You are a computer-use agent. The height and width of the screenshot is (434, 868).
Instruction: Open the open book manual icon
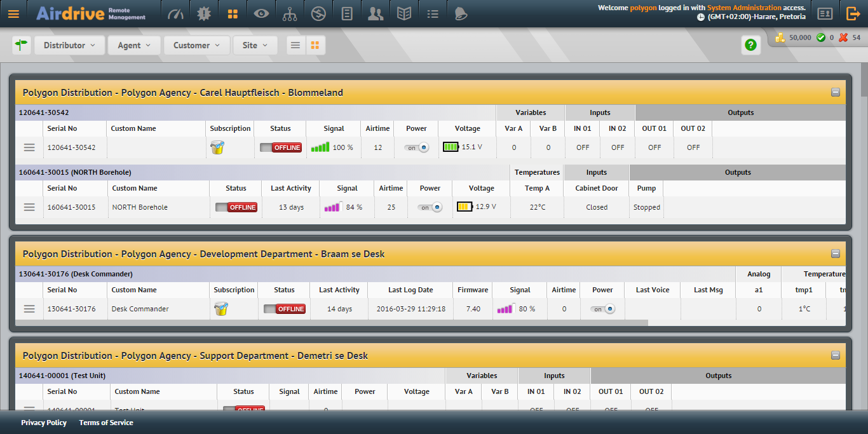[404, 13]
